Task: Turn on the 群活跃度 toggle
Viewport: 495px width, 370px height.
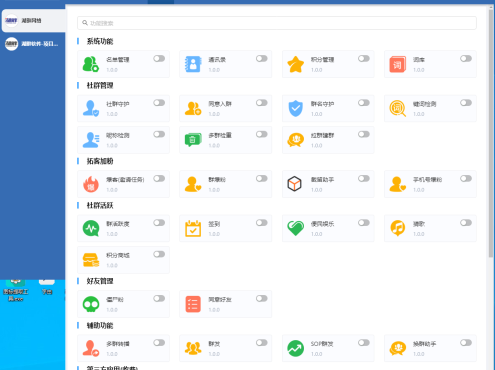Action: [x=159, y=223]
